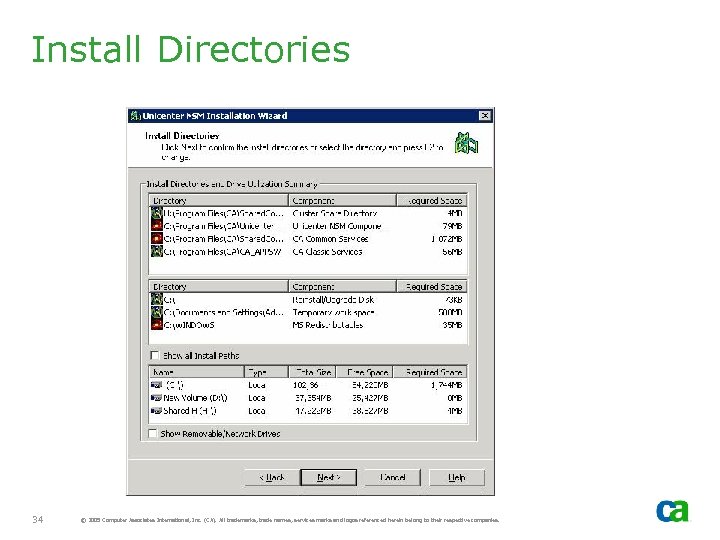The height and width of the screenshot is (540, 720).
Task: Select 'New Volume (D:\)' drive name
Action: click(x=196, y=398)
